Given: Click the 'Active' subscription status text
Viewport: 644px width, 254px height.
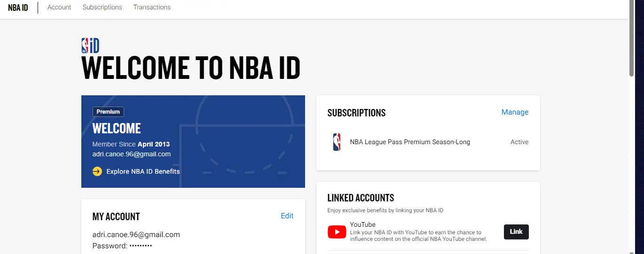Looking at the screenshot, I should click(x=519, y=142).
